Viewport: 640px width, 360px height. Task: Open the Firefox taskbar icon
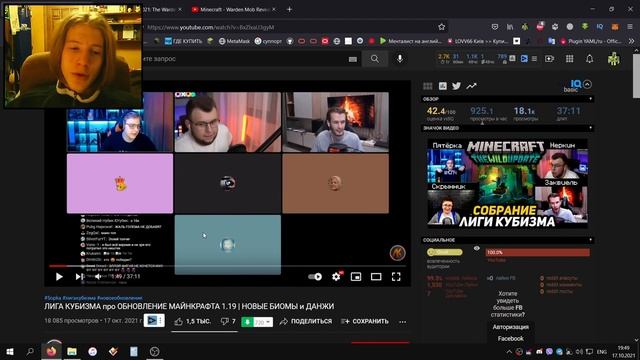click(51, 351)
